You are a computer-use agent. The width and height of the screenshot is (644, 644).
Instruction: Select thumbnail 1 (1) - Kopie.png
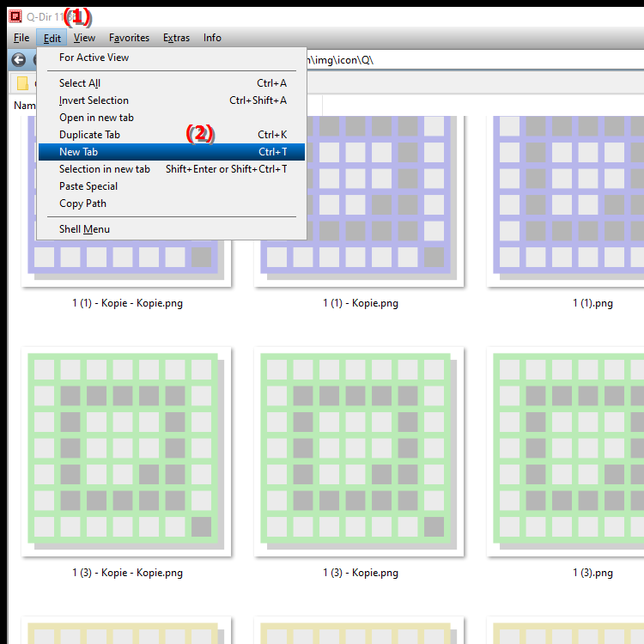359,201
